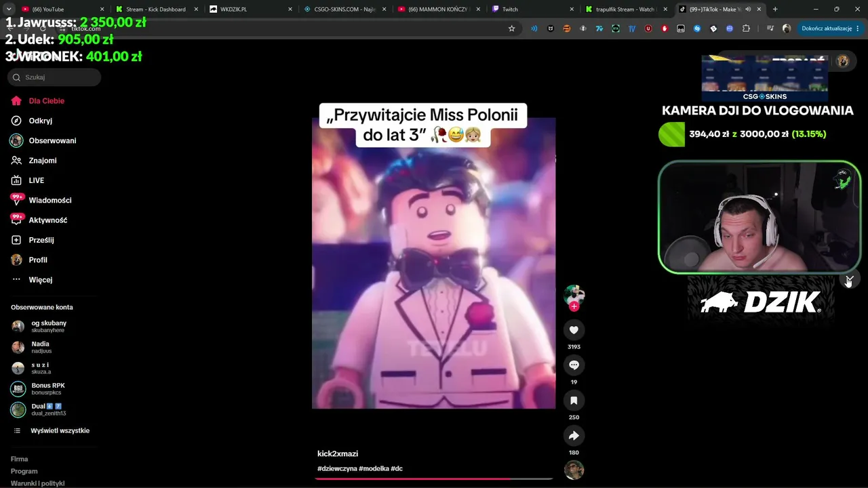Open the kick2xmazi creator profile link
This screenshot has height=488, width=868.
click(x=338, y=453)
